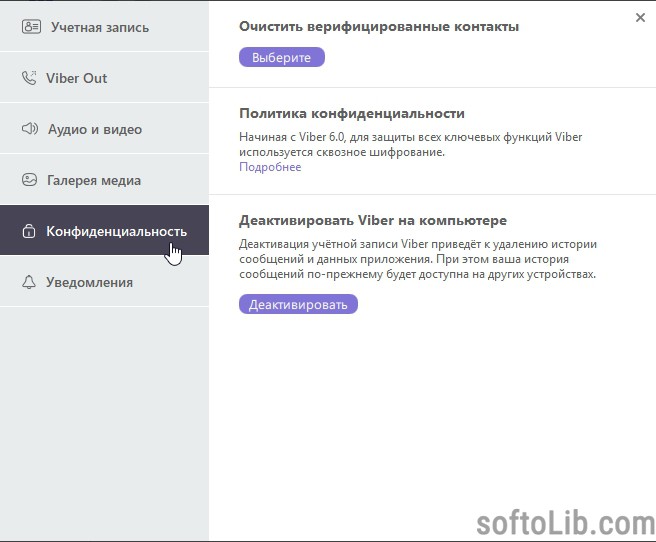Click the account card icon beside Учетная запись
The width and height of the screenshot is (656, 542).
[x=31, y=27]
